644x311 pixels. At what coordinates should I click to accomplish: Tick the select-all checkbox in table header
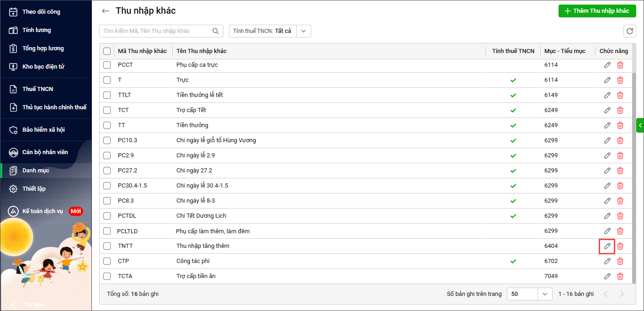107,51
